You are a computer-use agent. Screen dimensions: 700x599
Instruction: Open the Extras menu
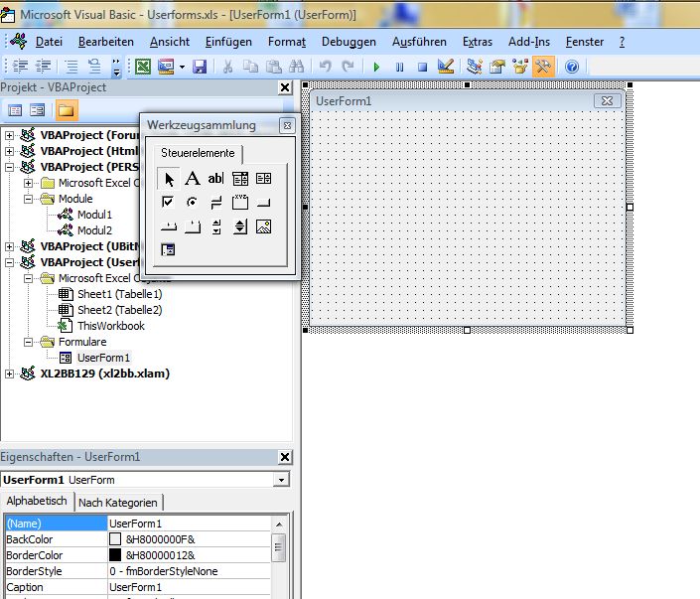click(478, 42)
